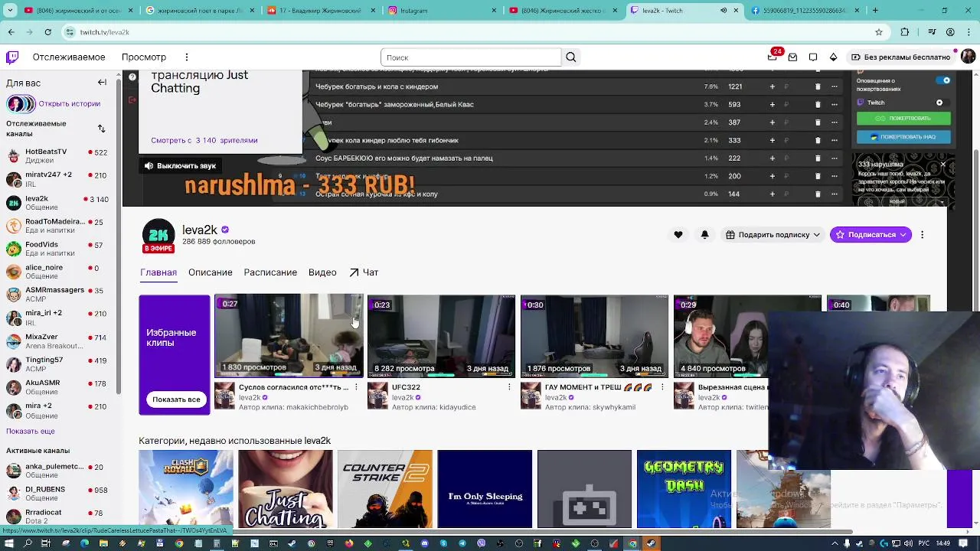Switch to the Главная tab

[158, 272]
